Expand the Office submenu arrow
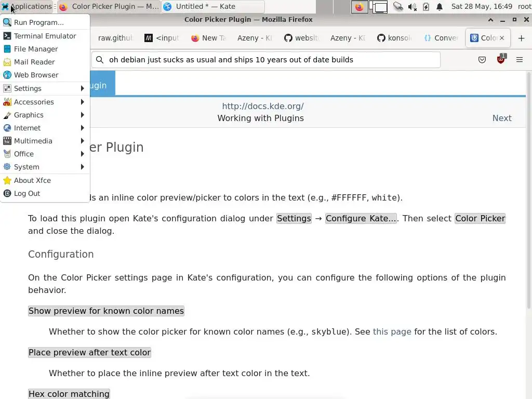The height and width of the screenshot is (399, 532). [83, 154]
